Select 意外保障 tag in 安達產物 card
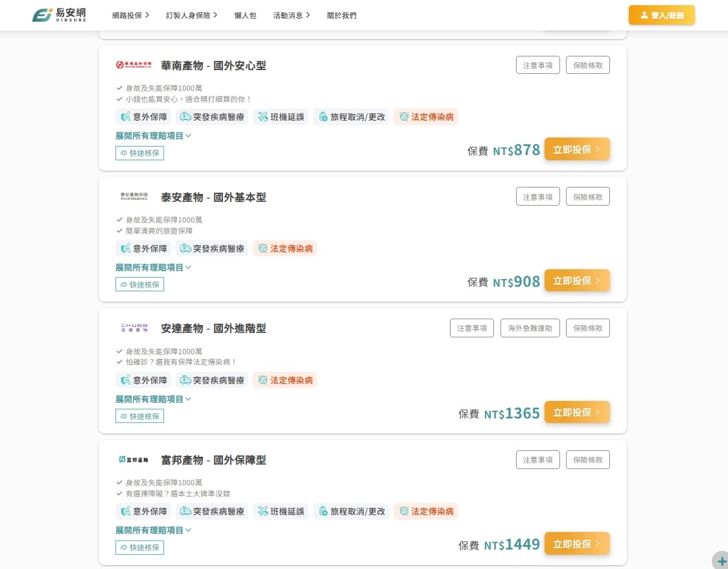 pyautogui.click(x=143, y=380)
